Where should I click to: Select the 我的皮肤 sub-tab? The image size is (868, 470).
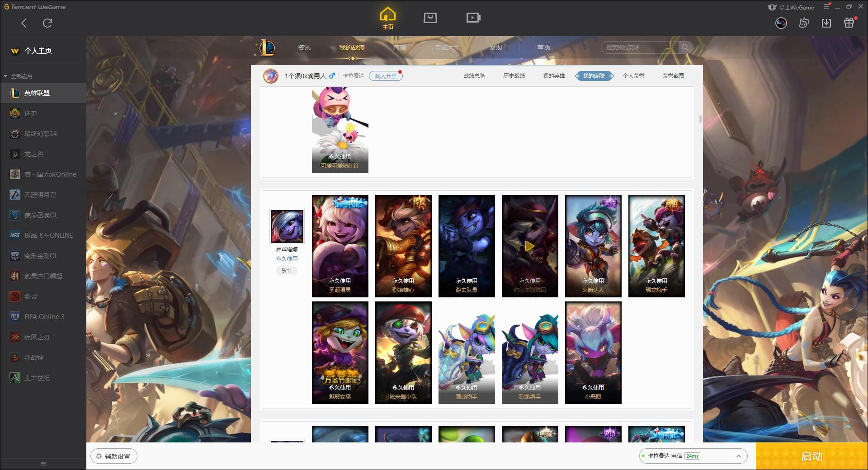click(594, 76)
